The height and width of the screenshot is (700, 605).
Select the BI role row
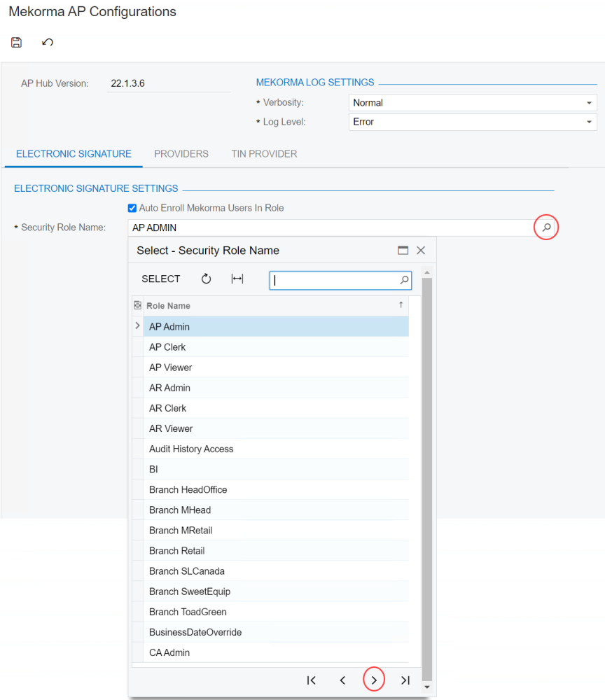coord(276,469)
